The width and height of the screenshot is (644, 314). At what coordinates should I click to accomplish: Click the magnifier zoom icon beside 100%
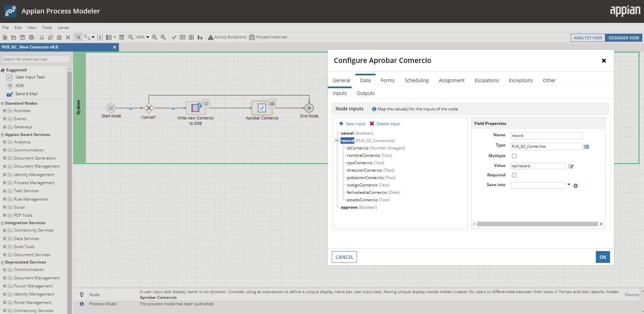pos(131,37)
